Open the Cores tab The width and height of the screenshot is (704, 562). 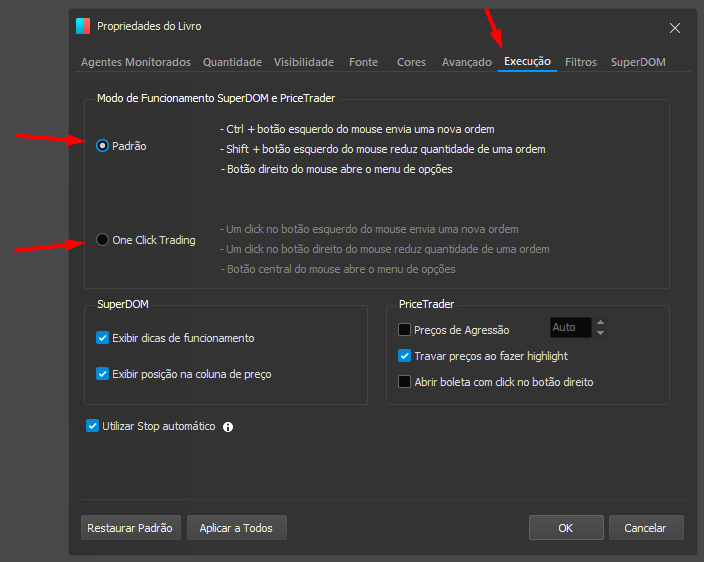(x=411, y=62)
